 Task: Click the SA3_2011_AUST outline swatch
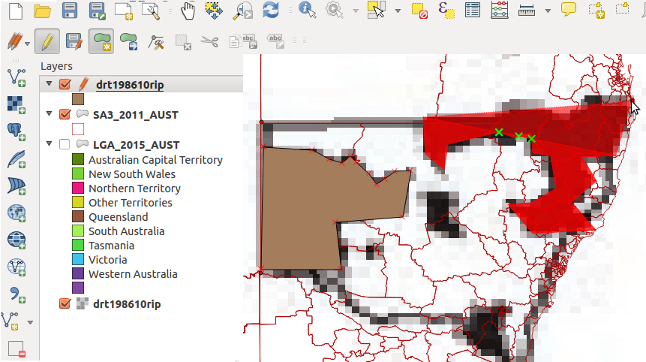tap(78, 129)
